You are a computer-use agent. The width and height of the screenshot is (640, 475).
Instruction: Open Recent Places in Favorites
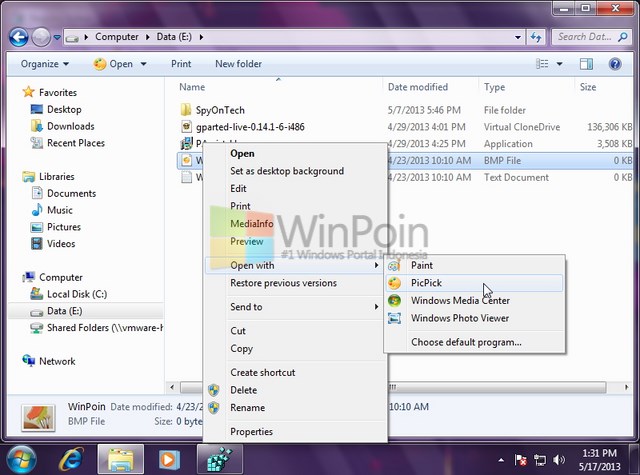tap(76, 143)
